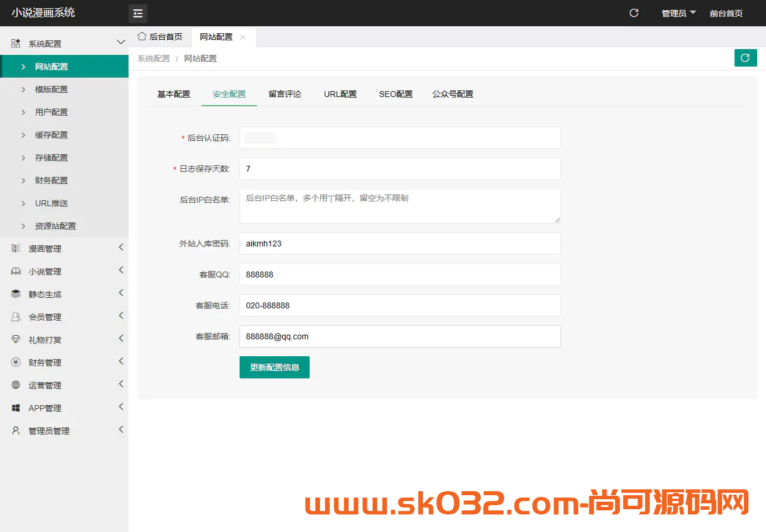Click the 更新配置信息 button

click(x=275, y=367)
